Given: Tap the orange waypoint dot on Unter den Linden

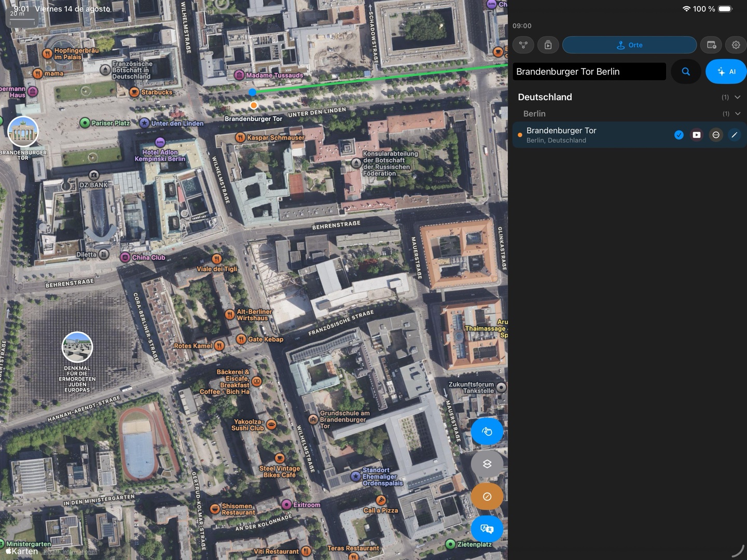Looking at the screenshot, I should (x=254, y=105).
